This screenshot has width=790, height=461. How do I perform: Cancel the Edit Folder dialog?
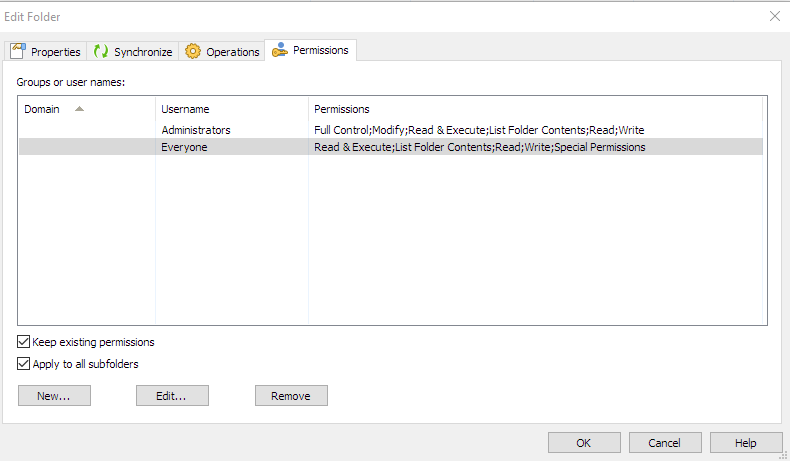pyautogui.click(x=664, y=443)
